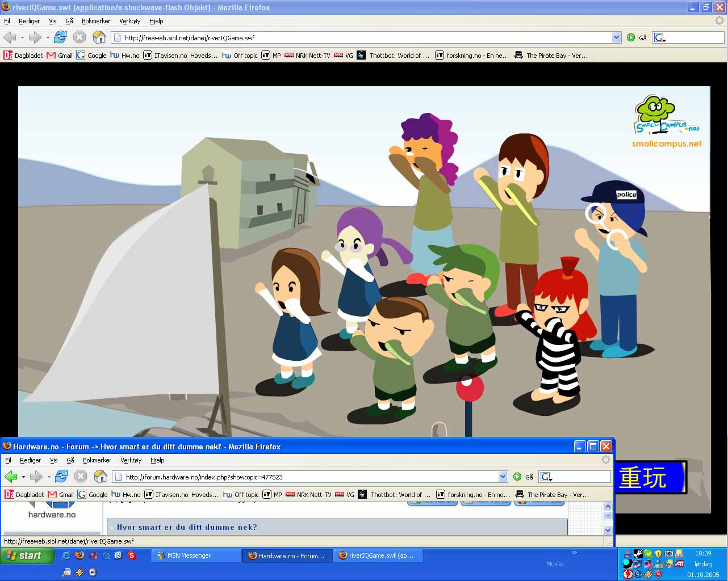Reload the riverIQGame.swf page
This screenshot has width=728, height=581.
click(60, 37)
